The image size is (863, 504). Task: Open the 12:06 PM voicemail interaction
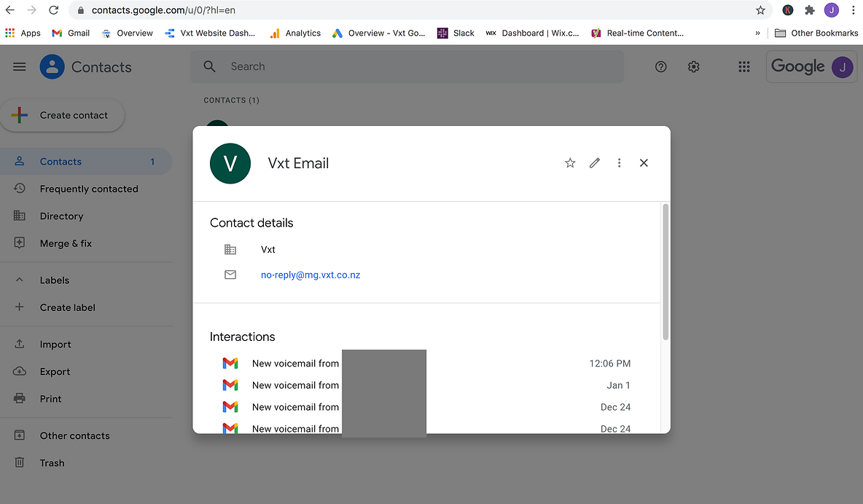(426, 363)
